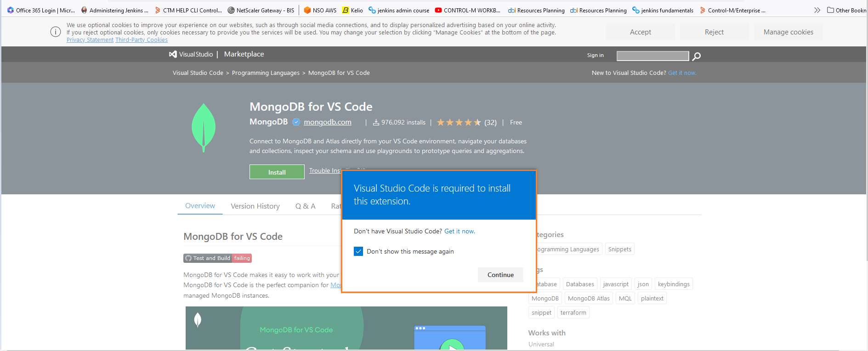Click the Visual Studio logo icon
868x351 pixels.
(173, 54)
